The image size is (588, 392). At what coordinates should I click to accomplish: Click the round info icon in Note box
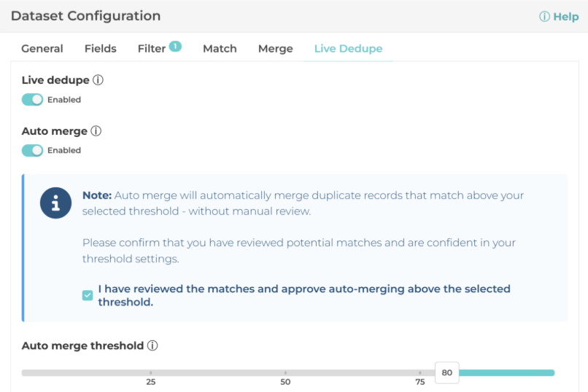pyautogui.click(x=55, y=203)
